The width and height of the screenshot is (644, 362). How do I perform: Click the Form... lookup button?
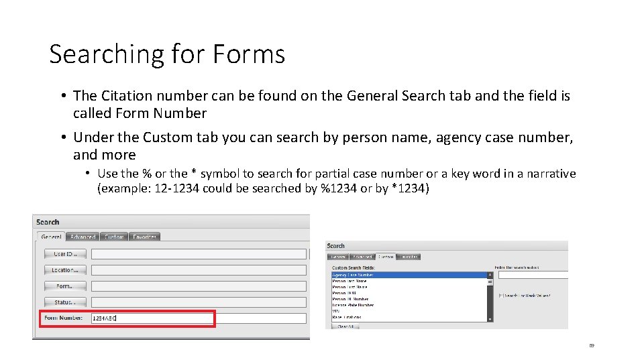pyautogui.click(x=65, y=286)
